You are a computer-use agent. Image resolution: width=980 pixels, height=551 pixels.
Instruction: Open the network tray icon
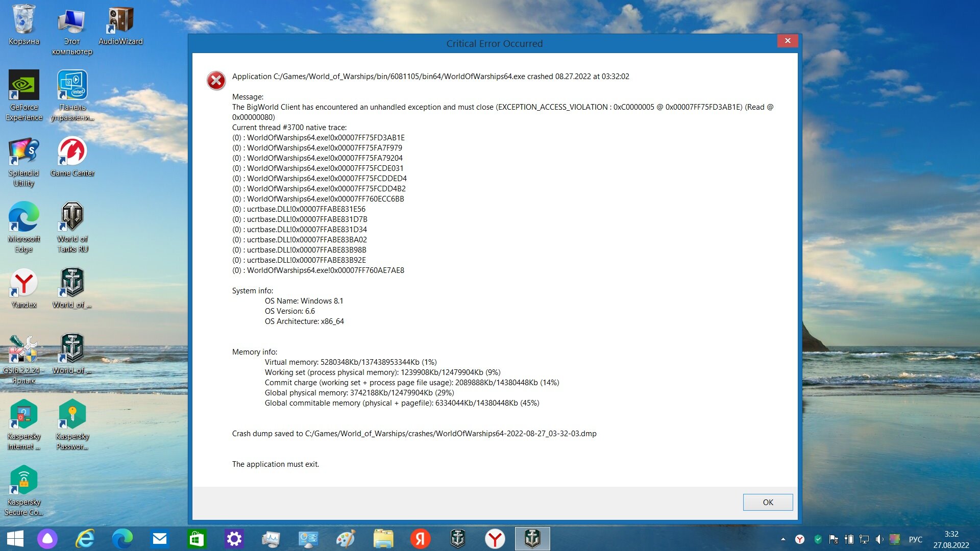click(x=864, y=539)
